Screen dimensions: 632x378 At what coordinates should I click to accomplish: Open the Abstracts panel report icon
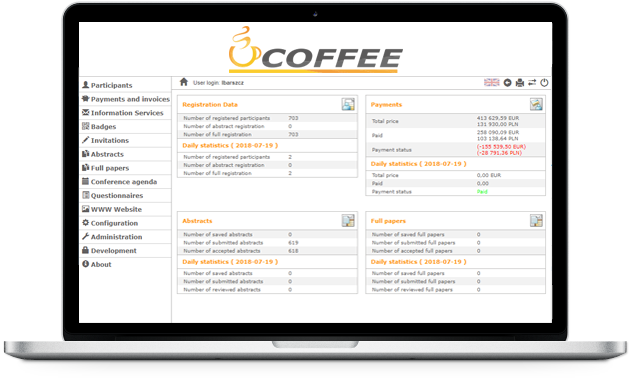pos(348,220)
